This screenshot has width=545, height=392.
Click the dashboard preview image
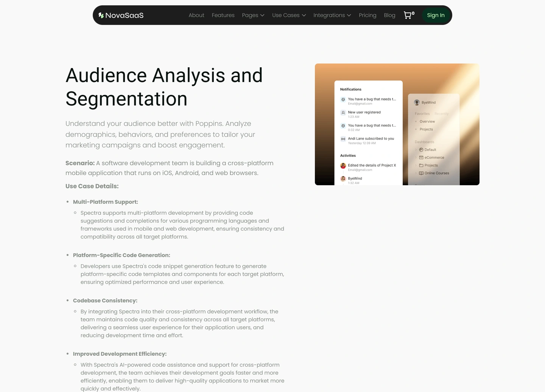point(397,124)
